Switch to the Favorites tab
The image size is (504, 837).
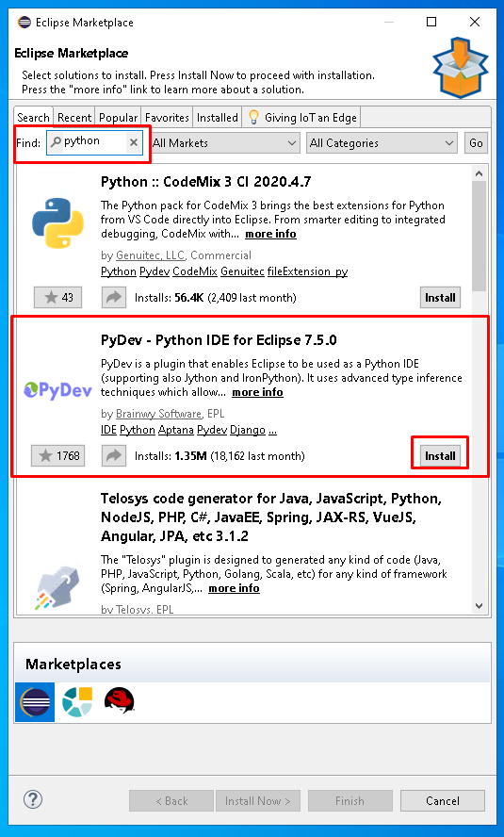coord(167,118)
